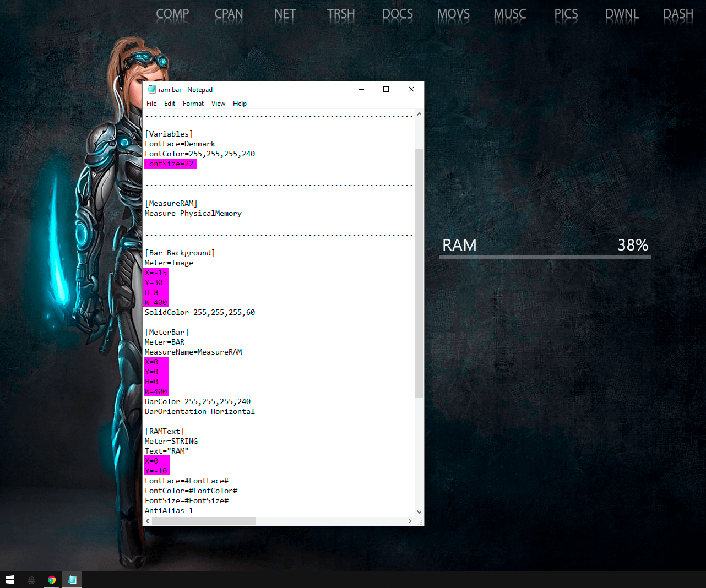The width and height of the screenshot is (706, 588).
Task: Place cursor on FontFace=#FontFace# line
Action: pos(187,481)
